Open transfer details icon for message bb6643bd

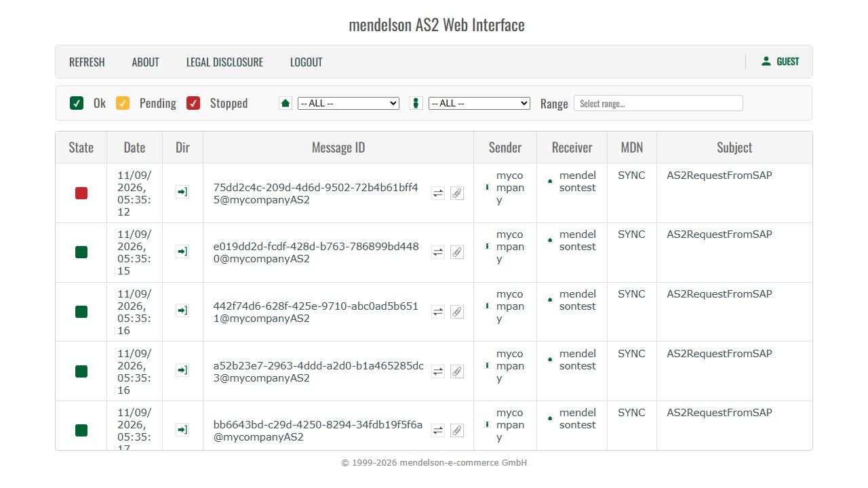(x=438, y=430)
